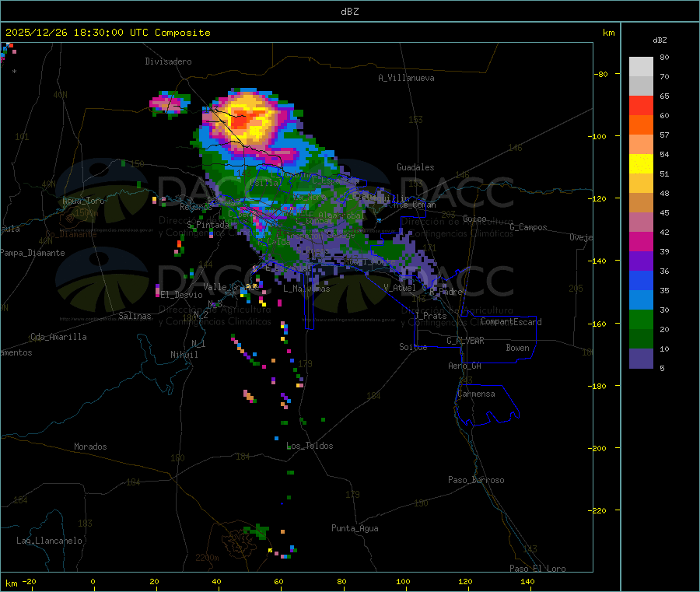This screenshot has width=700, height=592.
Task: Click the 2200m elevation label
Action: click(x=207, y=558)
